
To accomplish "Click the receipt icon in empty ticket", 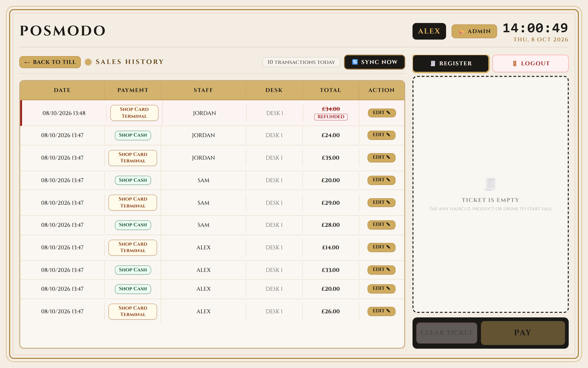I will pos(490,184).
